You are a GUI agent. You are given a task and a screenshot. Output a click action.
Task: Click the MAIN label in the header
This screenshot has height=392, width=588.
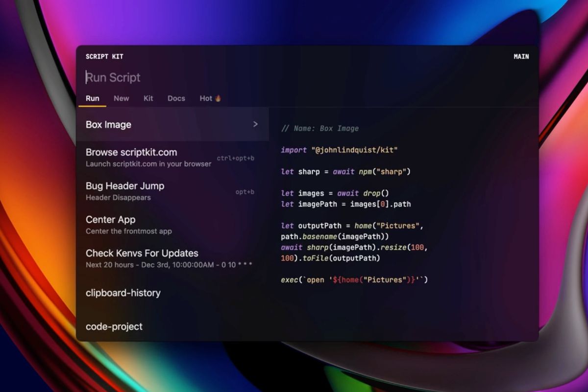pyautogui.click(x=521, y=56)
